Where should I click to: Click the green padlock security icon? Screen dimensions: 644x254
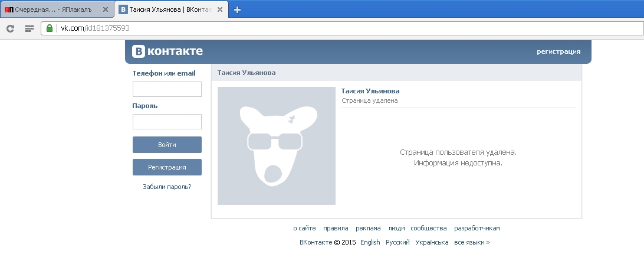[x=50, y=28]
